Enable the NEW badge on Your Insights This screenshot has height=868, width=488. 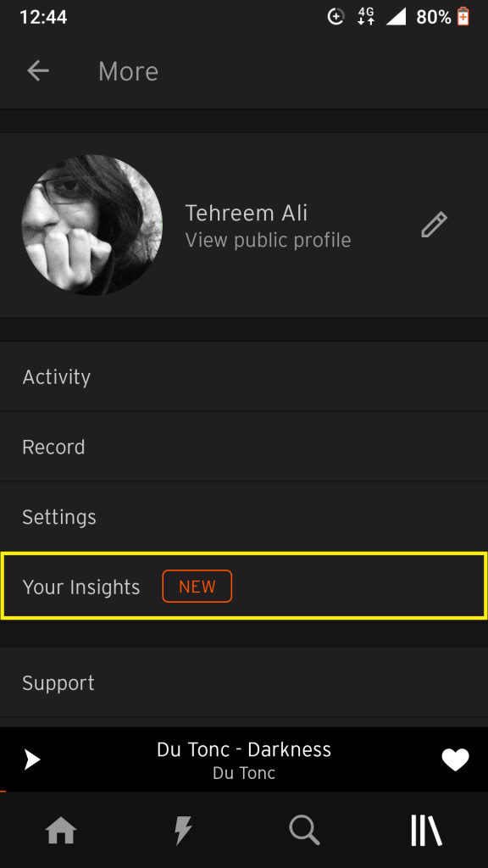click(197, 586)
